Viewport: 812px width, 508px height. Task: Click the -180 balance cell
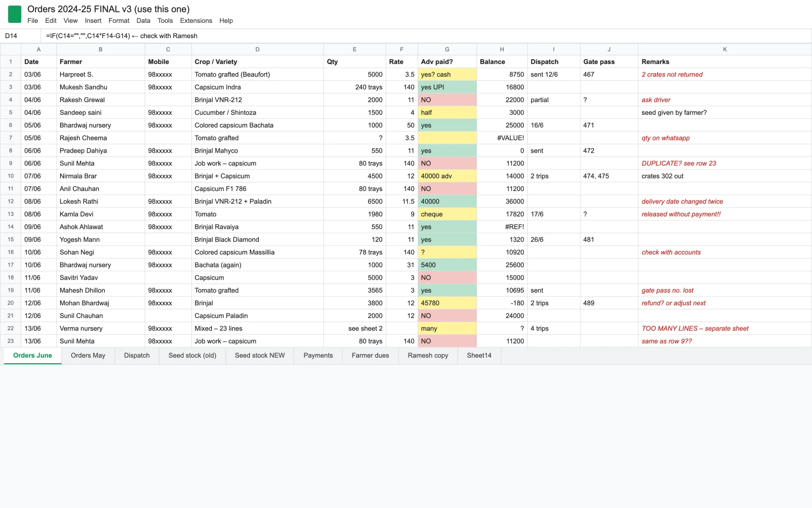coord(502,303)
